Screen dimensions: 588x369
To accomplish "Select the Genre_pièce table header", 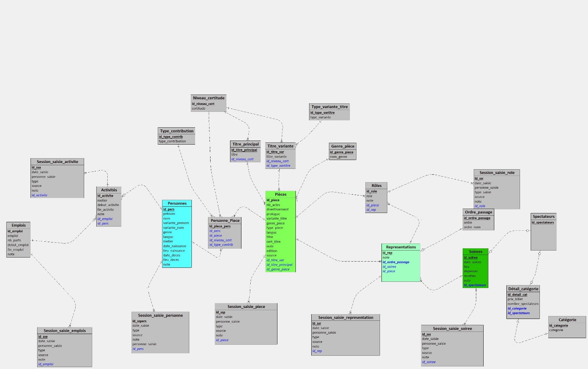I will (342, 146).
